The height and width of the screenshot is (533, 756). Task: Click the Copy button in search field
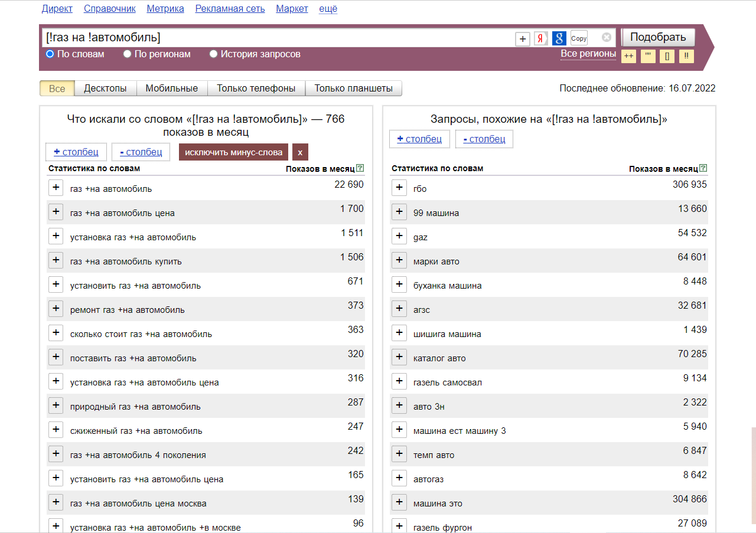pos(579,38)
